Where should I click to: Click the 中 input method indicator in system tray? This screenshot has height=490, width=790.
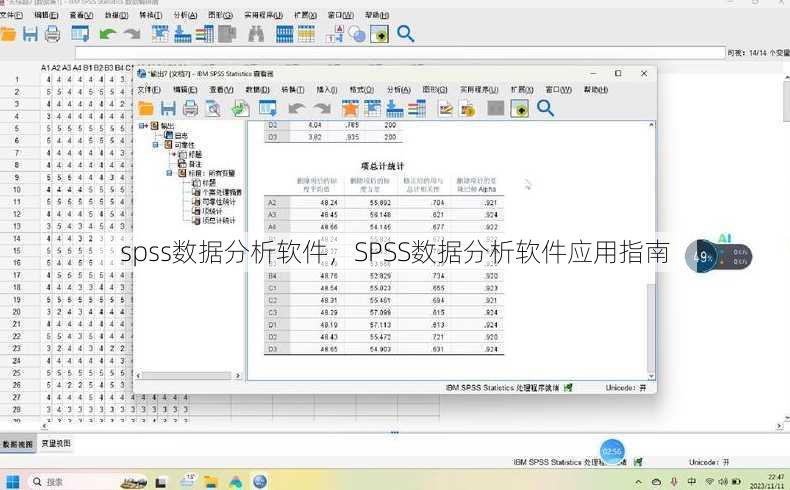tap(692, 481)
